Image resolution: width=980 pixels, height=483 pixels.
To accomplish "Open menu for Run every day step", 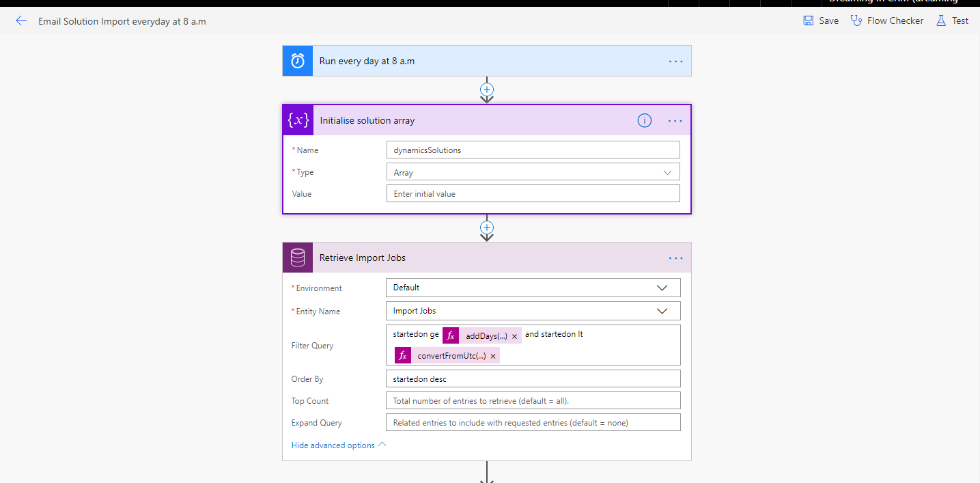I will point(675,61).
